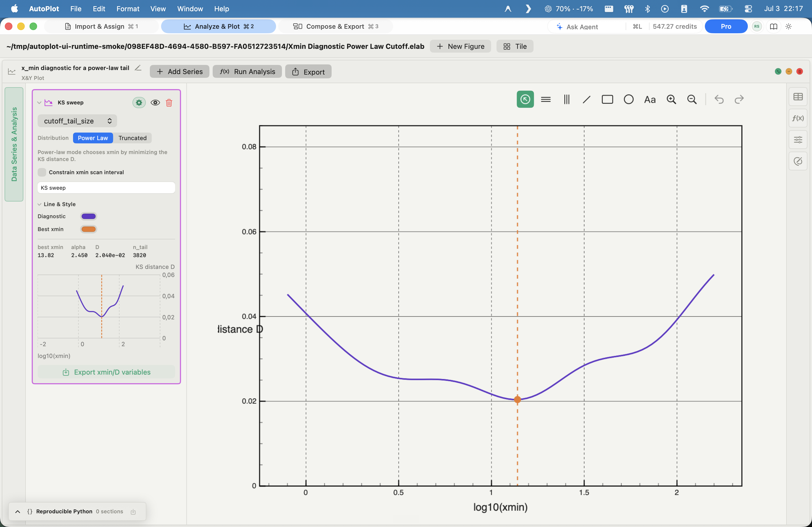Image resolution: width=812 pixels, height=527 pixels.
Task: Click the orange best xmin marker point
Action: (x=517, y=399)
